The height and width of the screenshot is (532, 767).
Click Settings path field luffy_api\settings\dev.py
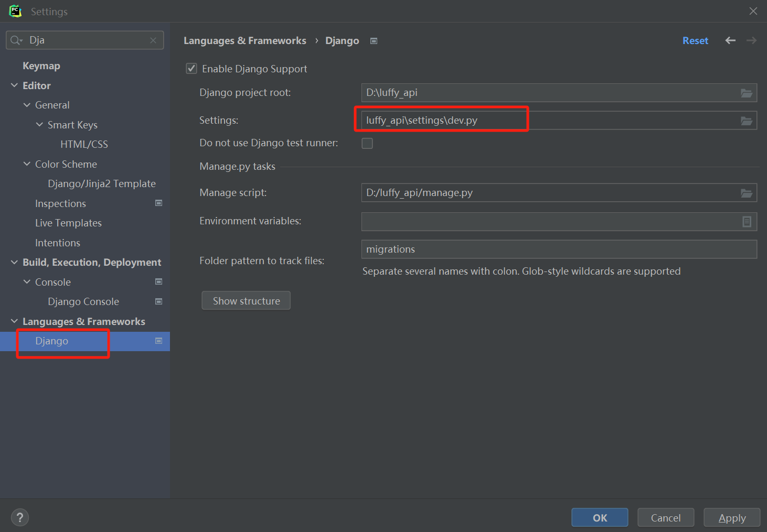click(559, 121)
